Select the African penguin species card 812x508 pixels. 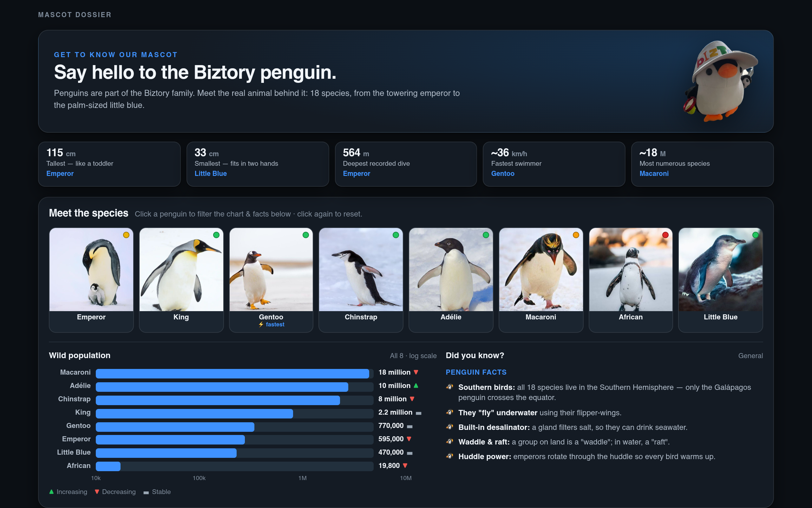631,280
